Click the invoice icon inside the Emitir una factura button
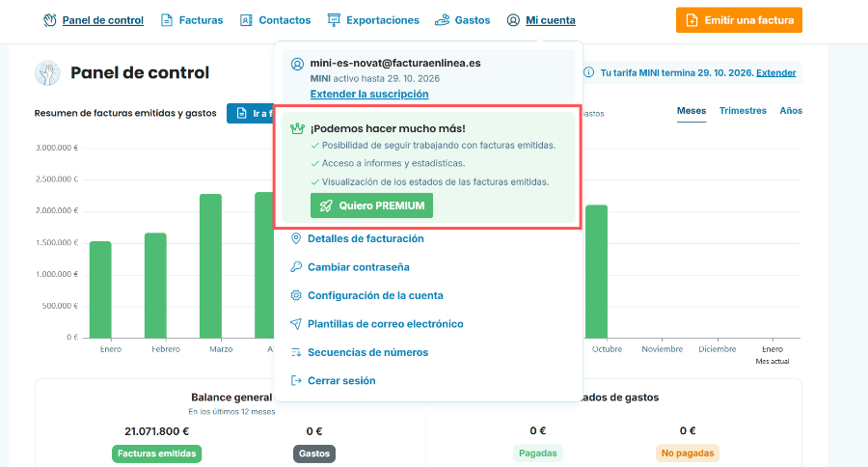 [692, 20]
